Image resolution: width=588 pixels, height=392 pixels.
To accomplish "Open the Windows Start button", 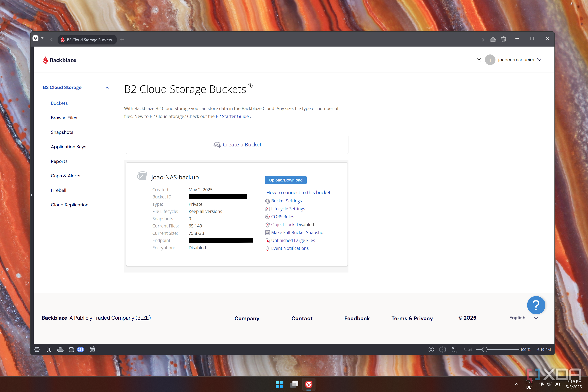I will [279, 384].
